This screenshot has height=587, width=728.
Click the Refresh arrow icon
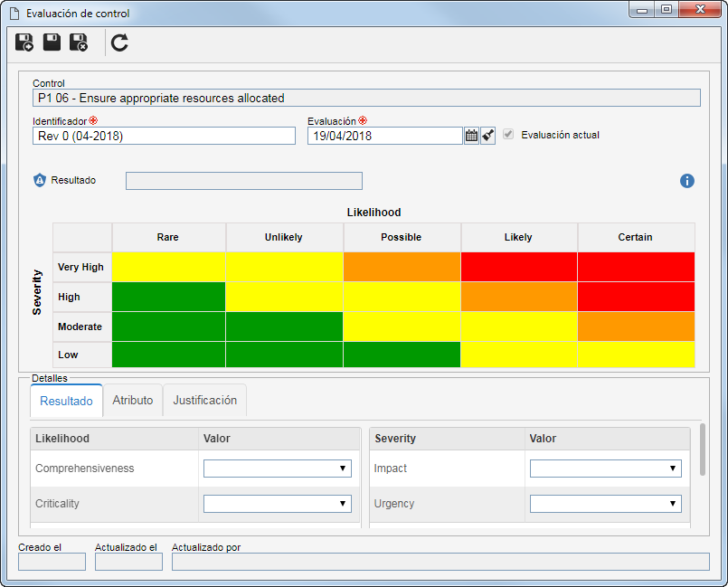click(119, 43)
